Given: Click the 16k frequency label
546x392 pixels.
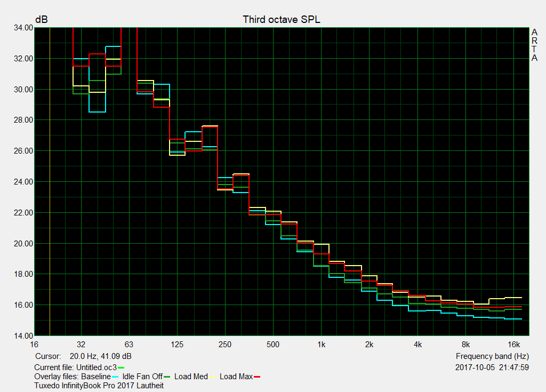Looking at the screenshot, I should pos(513,345).
